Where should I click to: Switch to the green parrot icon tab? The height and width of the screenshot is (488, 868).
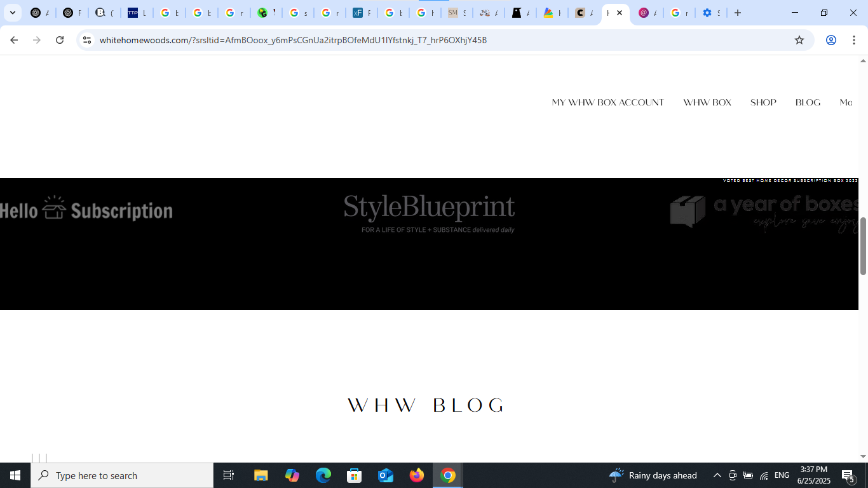[266, 13]
